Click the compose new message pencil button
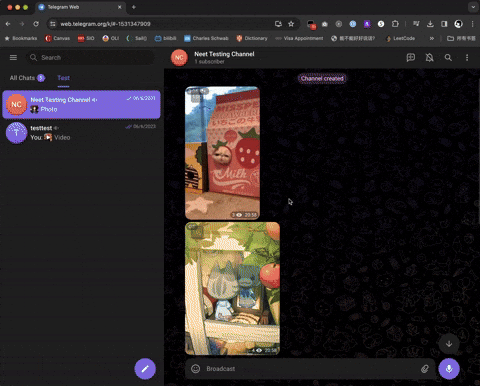 (x=145, y=369)
